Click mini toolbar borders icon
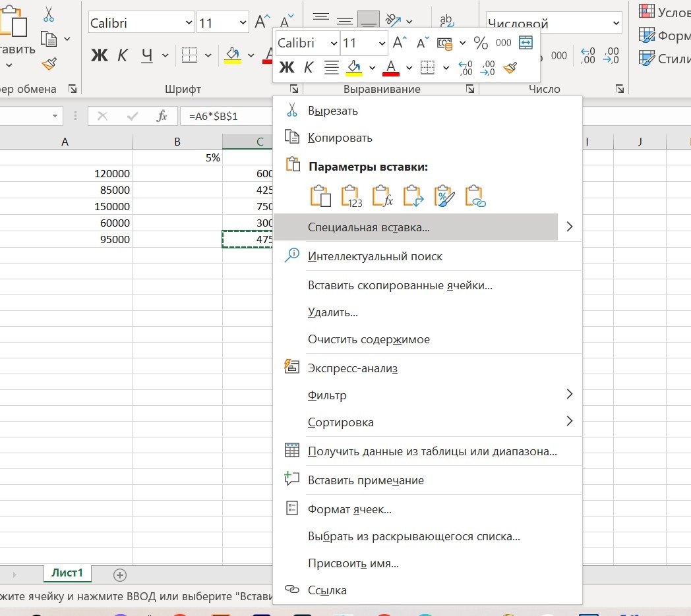The width and height of the screenshot is (691, 616). point(427,68)
